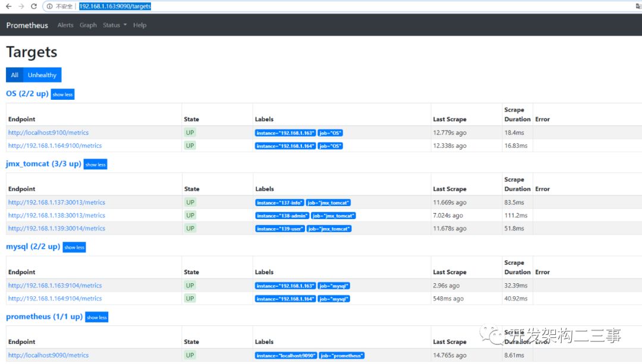642x364 pixels.
Task: Click the instance="192.168.1.164" label in mysql table
Action: [x=285, y=299]
